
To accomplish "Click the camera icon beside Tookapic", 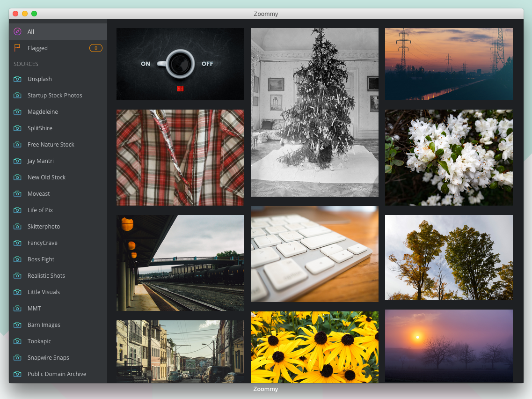I will 17,341.
